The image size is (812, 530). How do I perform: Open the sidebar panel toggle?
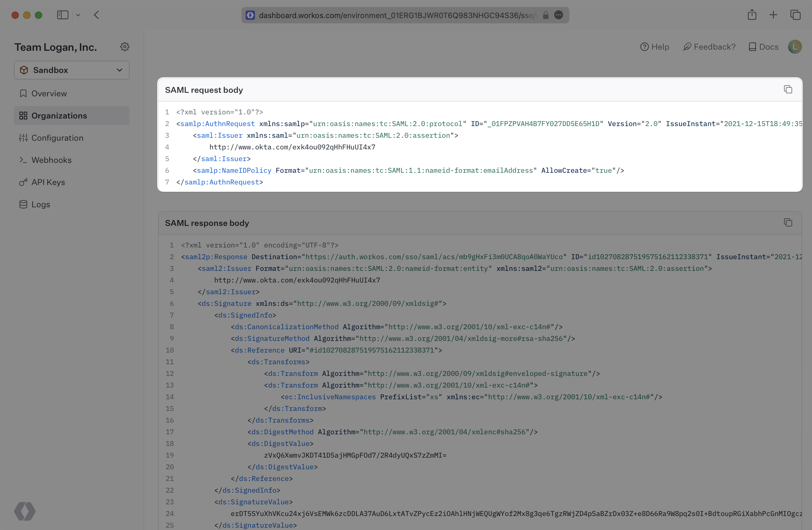point(63,15)
